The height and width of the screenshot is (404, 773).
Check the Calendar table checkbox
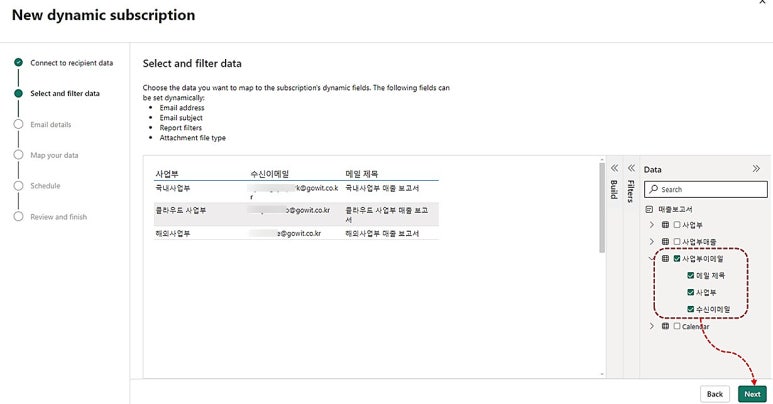point(677,326)
